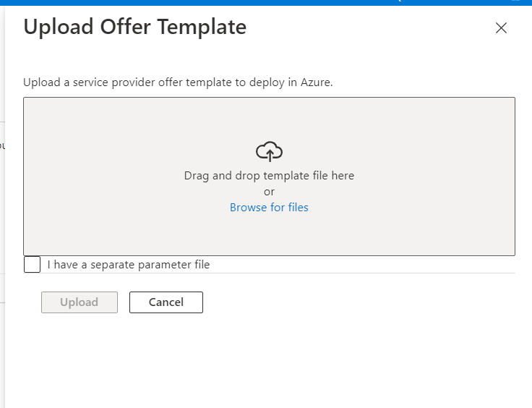Open the Browse for files link

coord(269,208)
